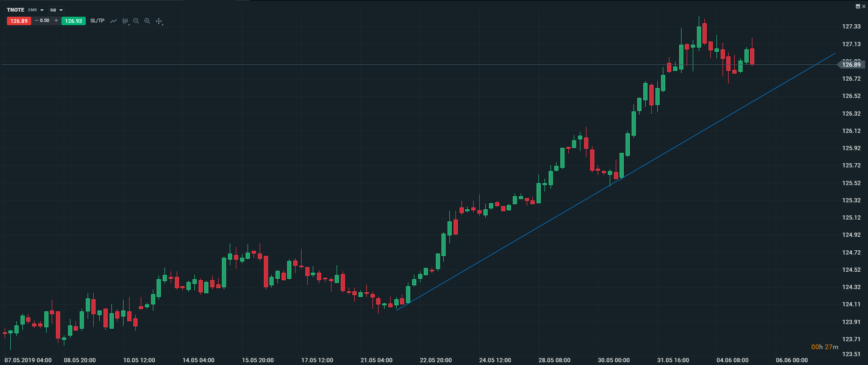This screenshot has width=868, height=365.
Task: Click the TNOTE symbol name
Action: click(15, 10)
